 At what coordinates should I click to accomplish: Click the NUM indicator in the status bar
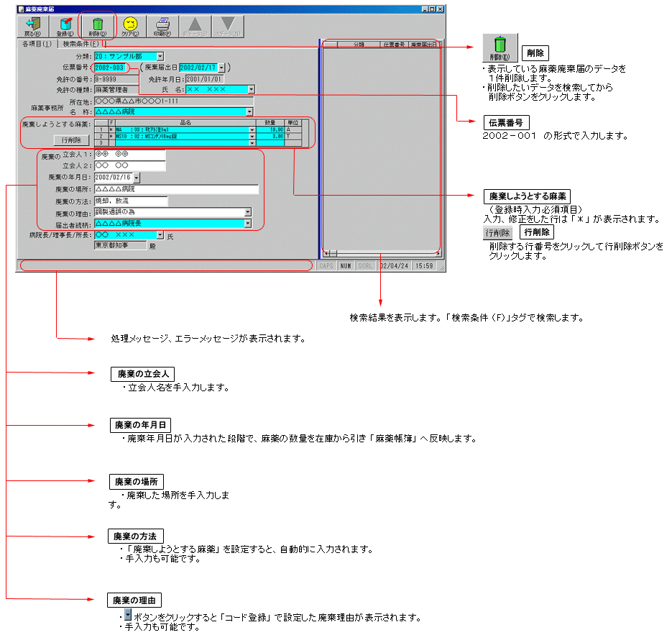click(x=346, y=266)
